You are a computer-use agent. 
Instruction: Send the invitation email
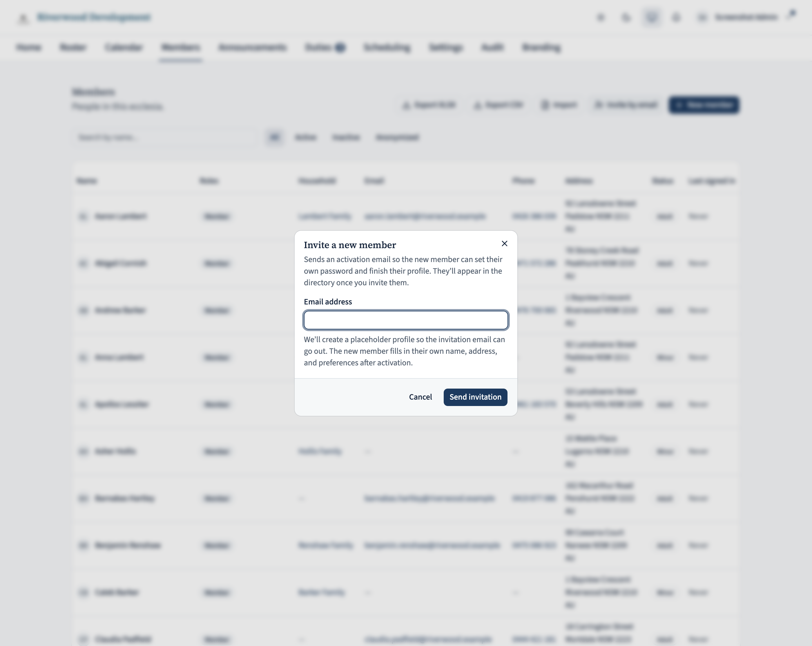pos(475,397)
